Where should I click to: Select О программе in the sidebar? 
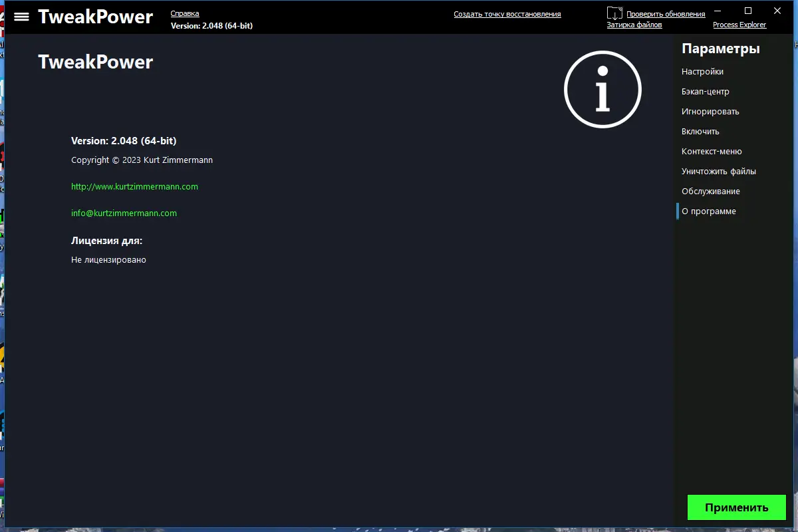709,211
